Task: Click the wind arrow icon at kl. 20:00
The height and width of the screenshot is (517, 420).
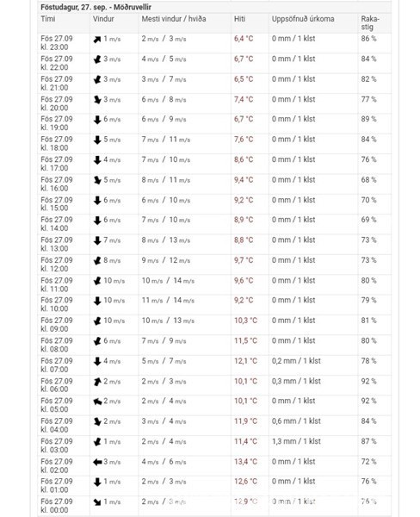Action: pos(97,100)
